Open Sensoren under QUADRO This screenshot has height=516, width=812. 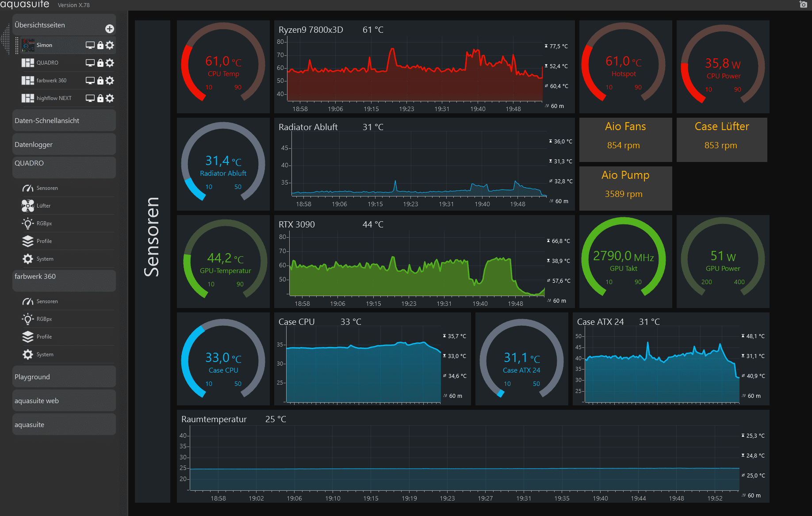[48, 188]
